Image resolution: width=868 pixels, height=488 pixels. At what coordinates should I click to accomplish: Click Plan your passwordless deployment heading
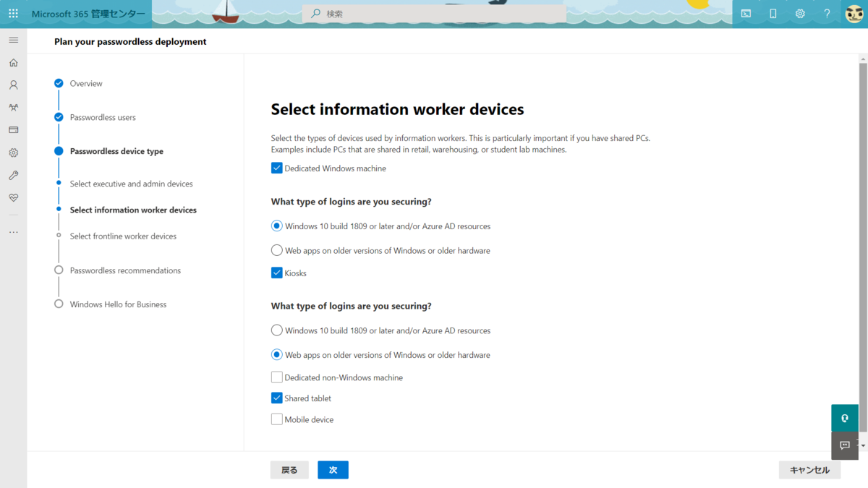(x=130, y=42)
